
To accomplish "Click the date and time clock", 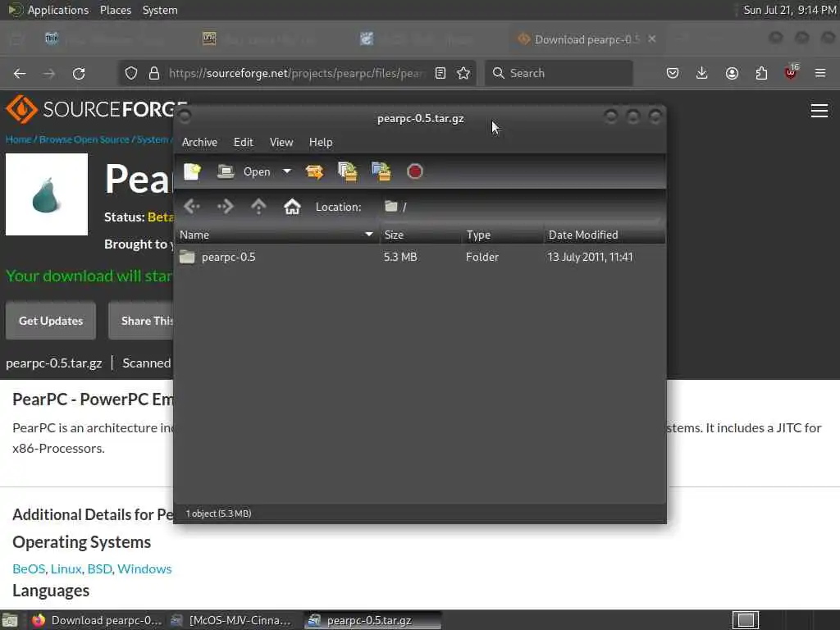I will coord(790,10).
